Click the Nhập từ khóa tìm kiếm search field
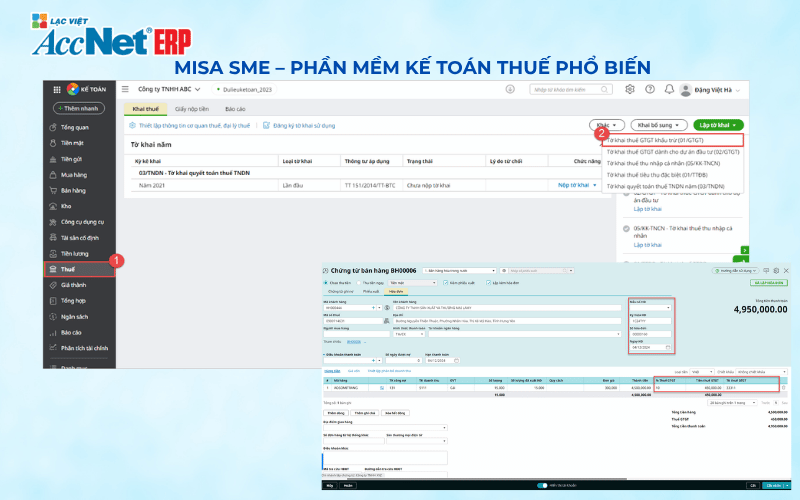This screenshot has height=500, width=800. (570, 90)
